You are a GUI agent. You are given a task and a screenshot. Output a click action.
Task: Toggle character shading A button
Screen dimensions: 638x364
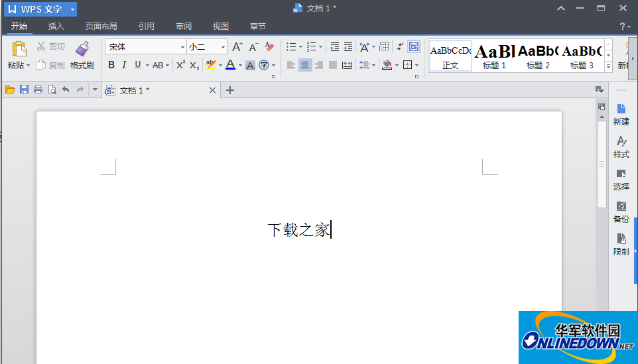250,65
